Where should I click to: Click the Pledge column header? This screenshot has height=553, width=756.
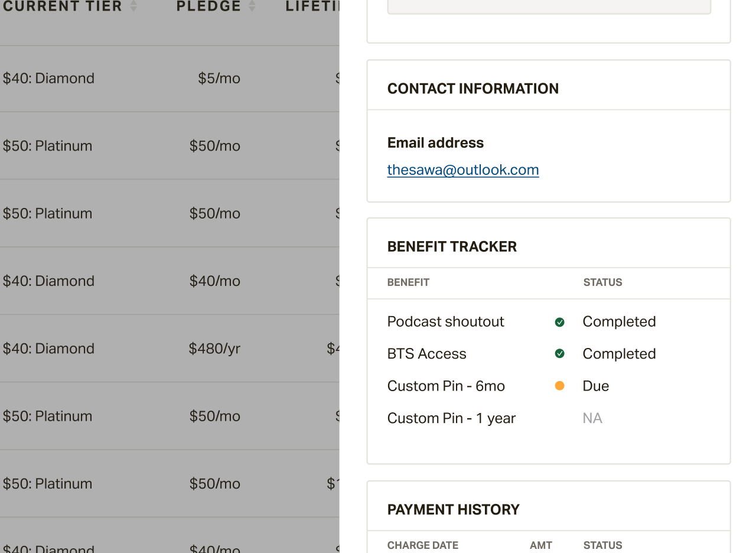208,6
